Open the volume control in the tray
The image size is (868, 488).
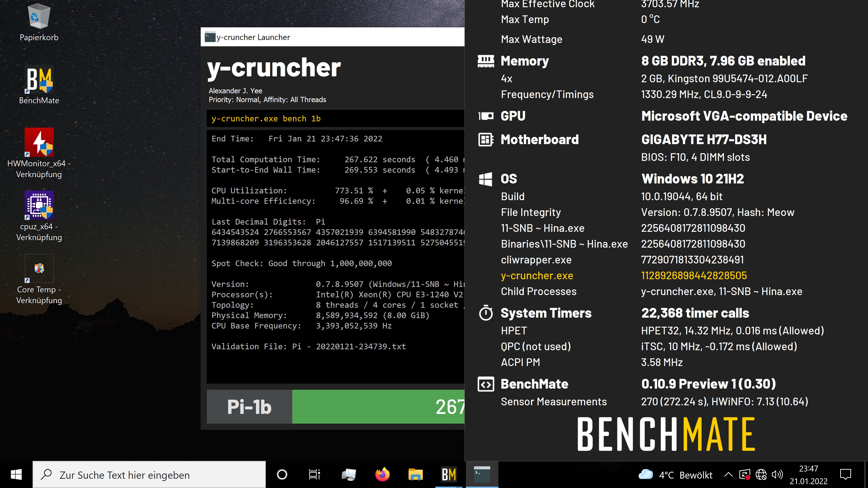[777, 475]
